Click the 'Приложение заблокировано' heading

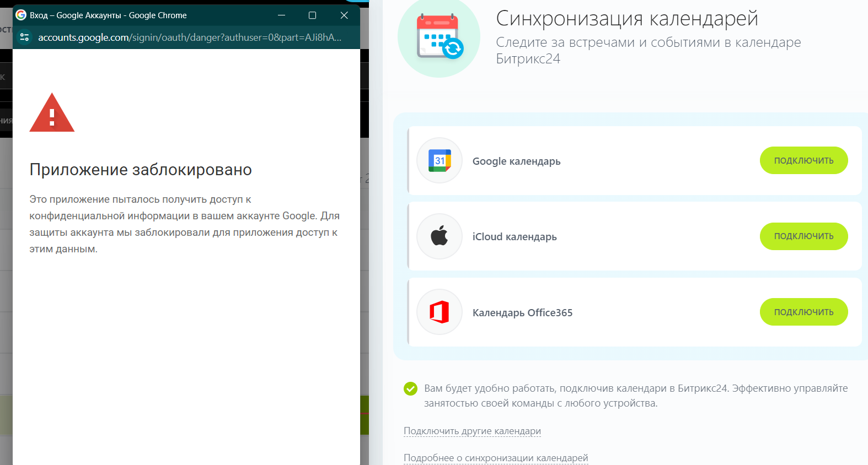tap(141, 170)
